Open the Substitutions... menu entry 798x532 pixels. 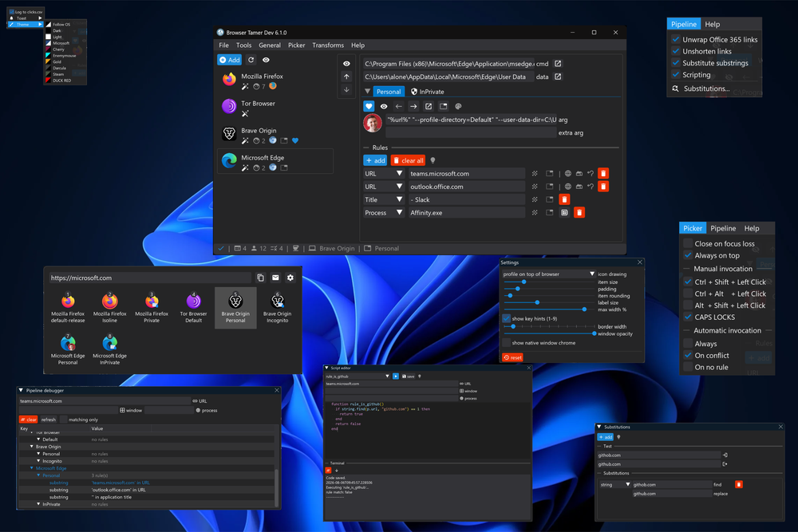pos(706,89)
